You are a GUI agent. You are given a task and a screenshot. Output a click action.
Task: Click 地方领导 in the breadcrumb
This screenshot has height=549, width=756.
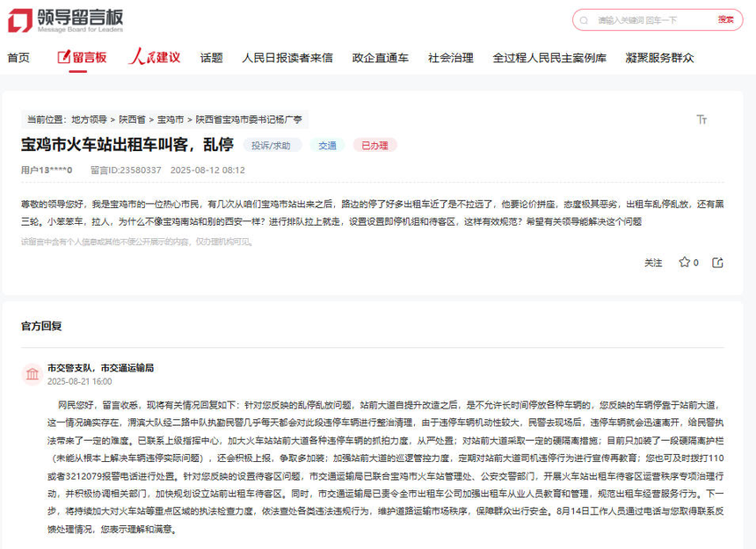point(89,119)
